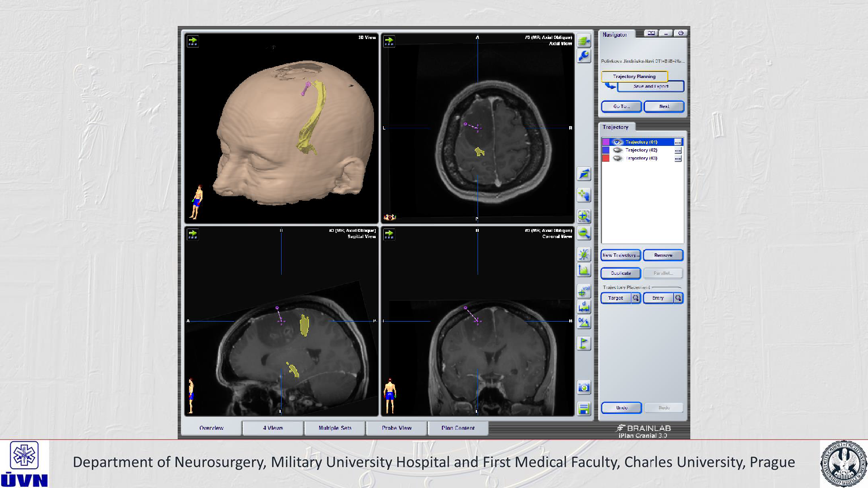
Task: Open properties button for Trajectory (01)
Action: (678, 142)
